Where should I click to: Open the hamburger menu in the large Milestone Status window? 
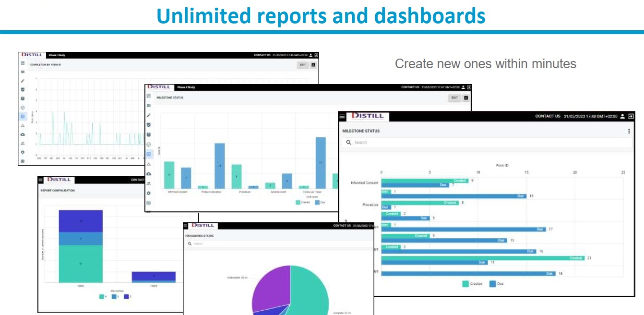tap(342, 117)
